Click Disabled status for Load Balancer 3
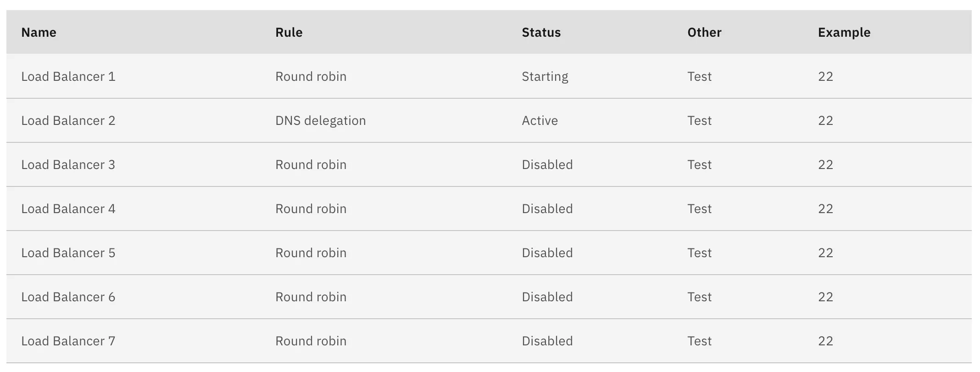The image size is (980, 372). [547, 165]
